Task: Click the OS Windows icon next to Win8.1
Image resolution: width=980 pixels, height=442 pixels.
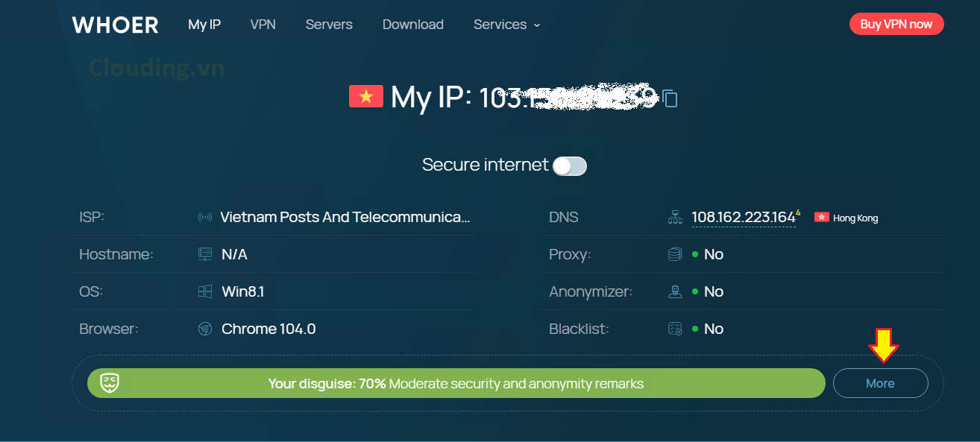Action: (204, 291)
